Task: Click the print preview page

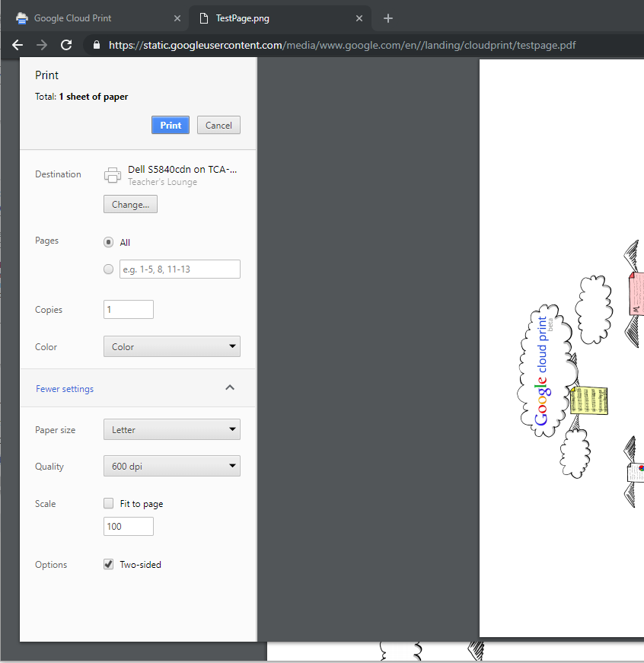Action: (562, 348)
